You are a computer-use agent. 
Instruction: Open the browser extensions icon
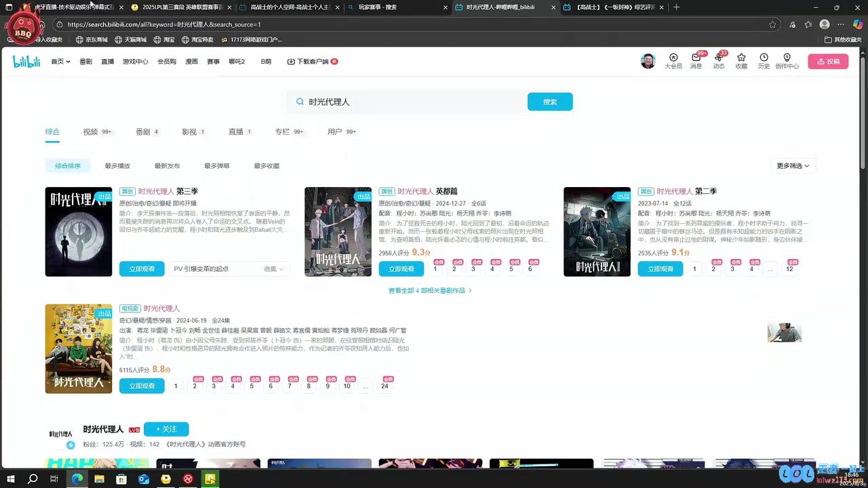click(792, 24)
